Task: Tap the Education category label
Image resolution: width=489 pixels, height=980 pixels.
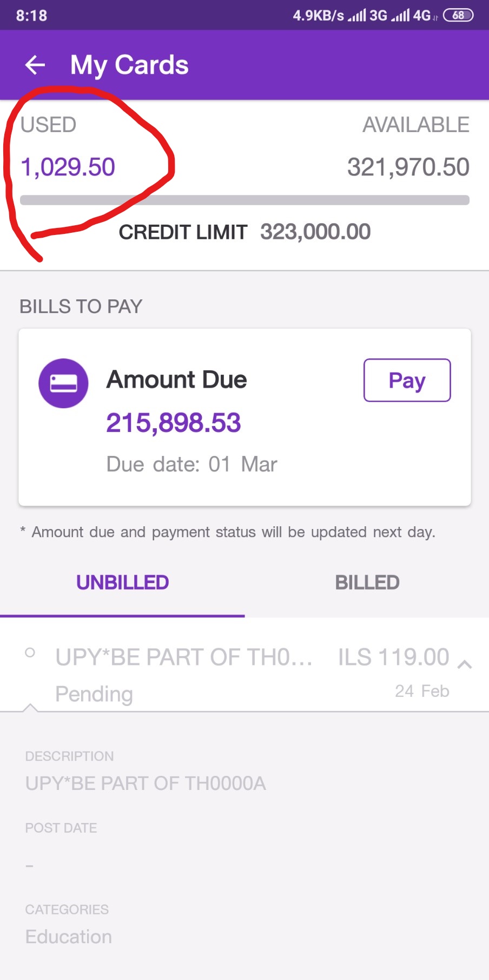Action: click(x=69, y=937)
